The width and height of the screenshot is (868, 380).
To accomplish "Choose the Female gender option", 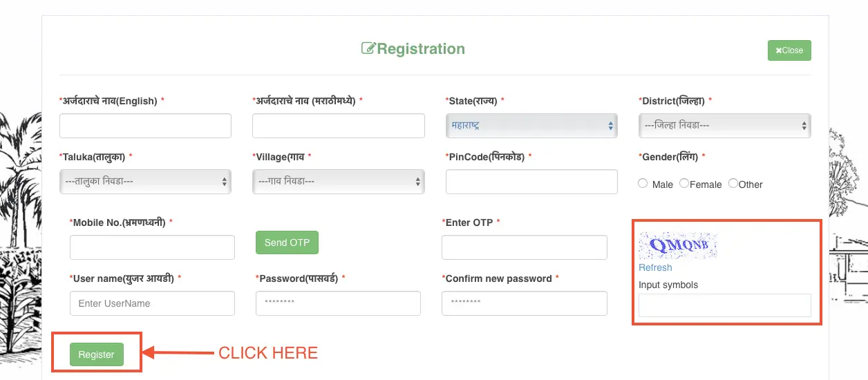I will (684, 184).
